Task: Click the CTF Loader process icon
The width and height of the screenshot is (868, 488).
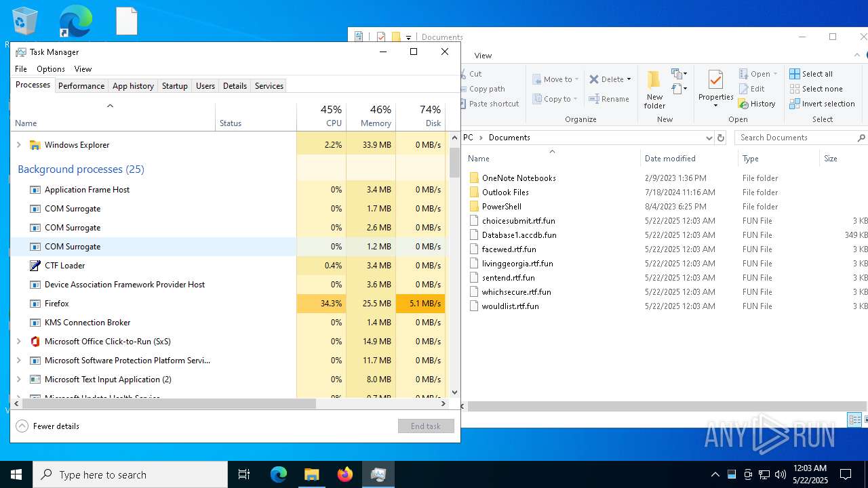Action: 35,266
